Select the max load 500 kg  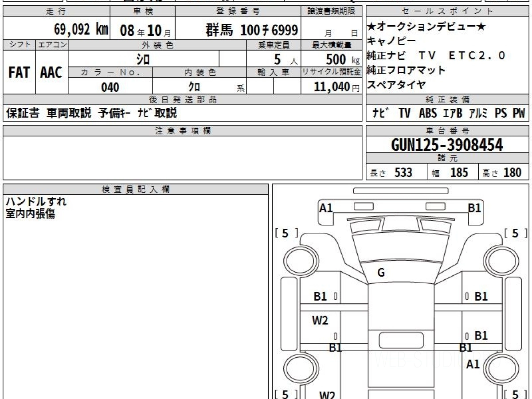point(343,59)
